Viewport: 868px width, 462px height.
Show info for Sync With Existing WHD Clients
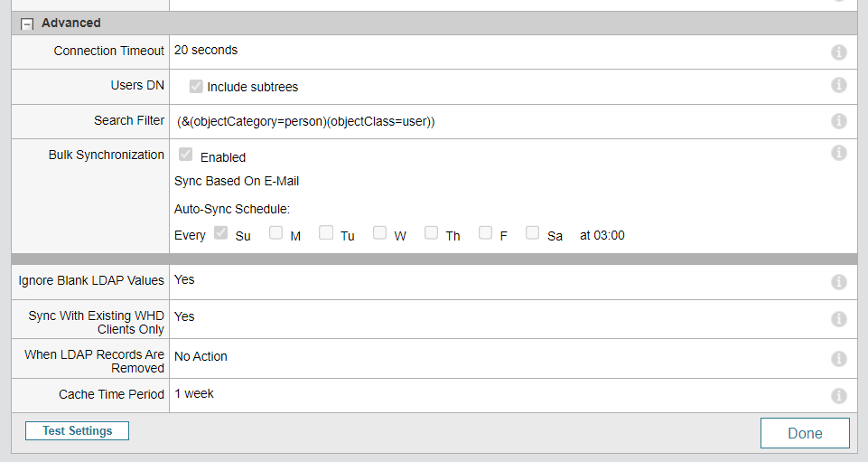click(x=838, y=319)
